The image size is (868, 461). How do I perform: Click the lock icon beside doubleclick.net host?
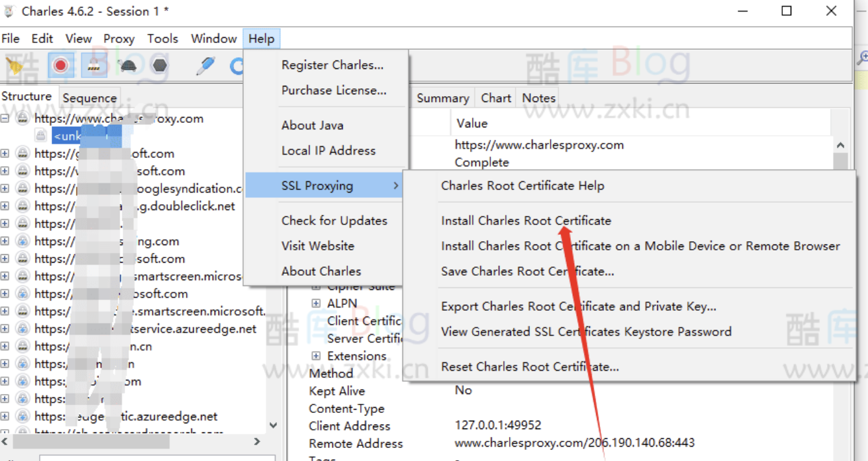pyautogui.click(x=23, y=206)
